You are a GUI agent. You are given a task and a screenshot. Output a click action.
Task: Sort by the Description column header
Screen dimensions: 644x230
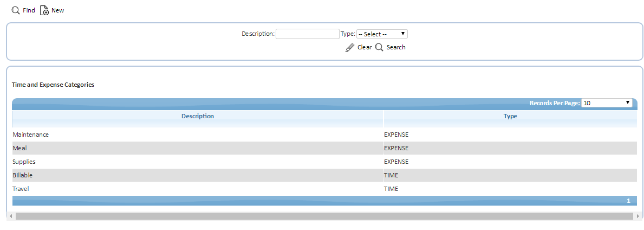198,117
